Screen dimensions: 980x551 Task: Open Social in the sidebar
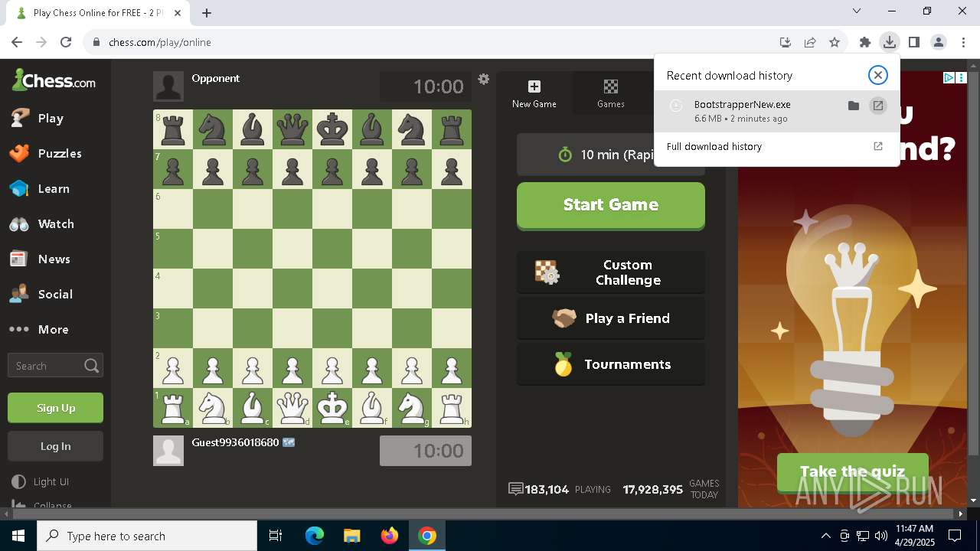[55, 294]
